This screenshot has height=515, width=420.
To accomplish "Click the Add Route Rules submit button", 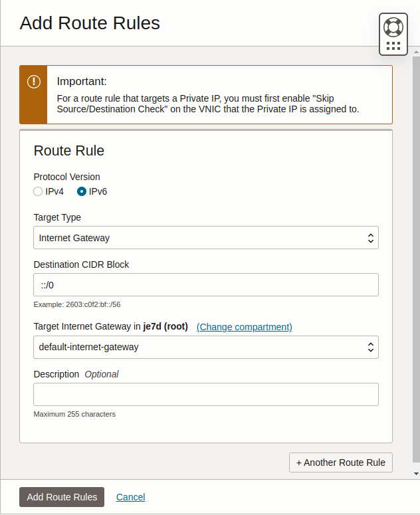I will 62,497.
